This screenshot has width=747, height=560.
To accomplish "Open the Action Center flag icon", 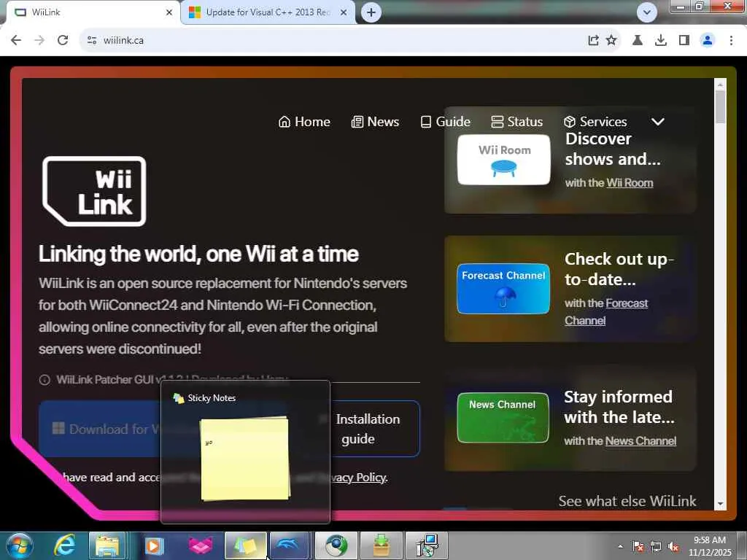I will (638, 546).
